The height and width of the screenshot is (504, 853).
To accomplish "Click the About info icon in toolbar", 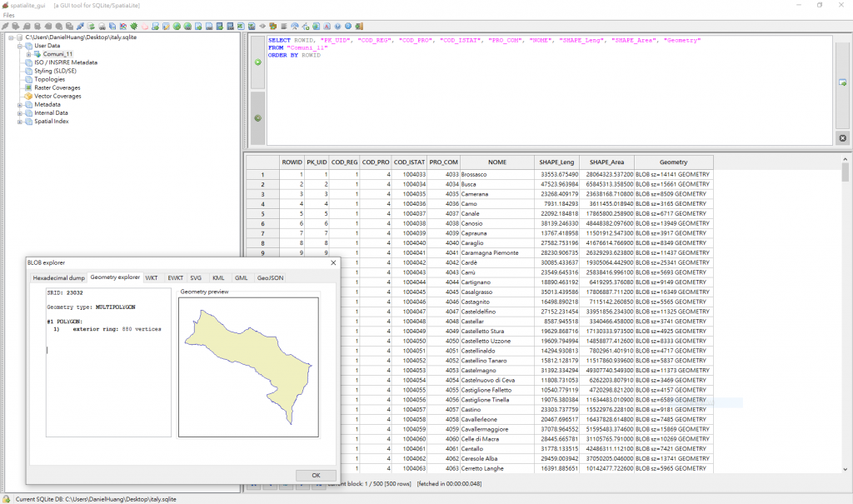I will pos(348,26).
